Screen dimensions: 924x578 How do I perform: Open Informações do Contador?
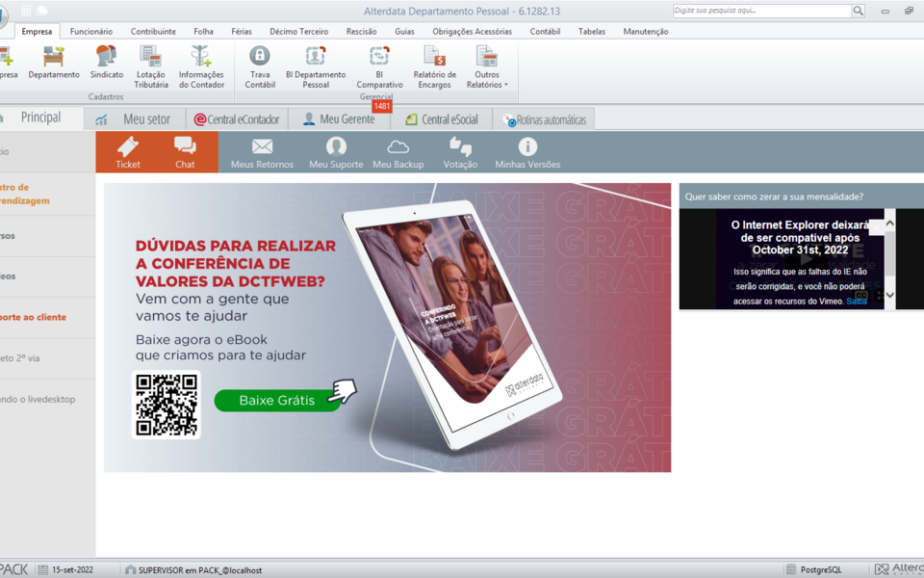coord(201,66)
